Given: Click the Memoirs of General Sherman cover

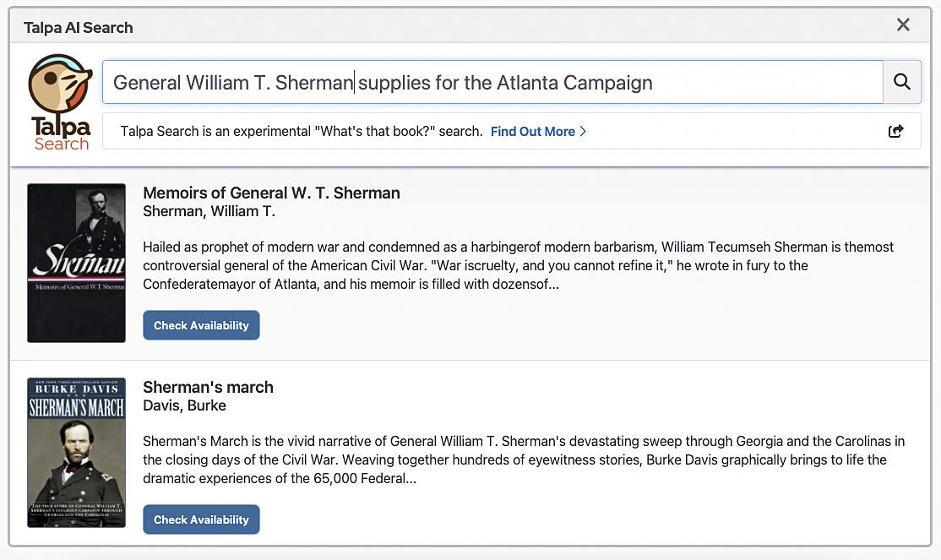Looking at the screenshot, I should pyautogui.click(x=76, y=263).
